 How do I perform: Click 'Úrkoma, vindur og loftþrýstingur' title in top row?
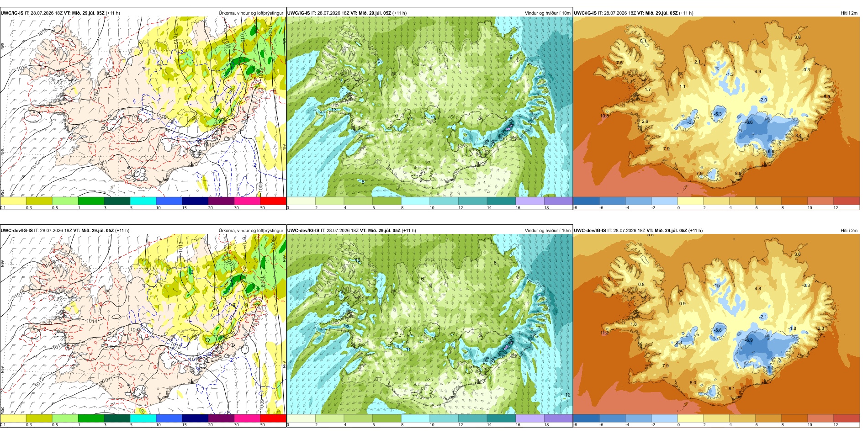coord(251,13)
